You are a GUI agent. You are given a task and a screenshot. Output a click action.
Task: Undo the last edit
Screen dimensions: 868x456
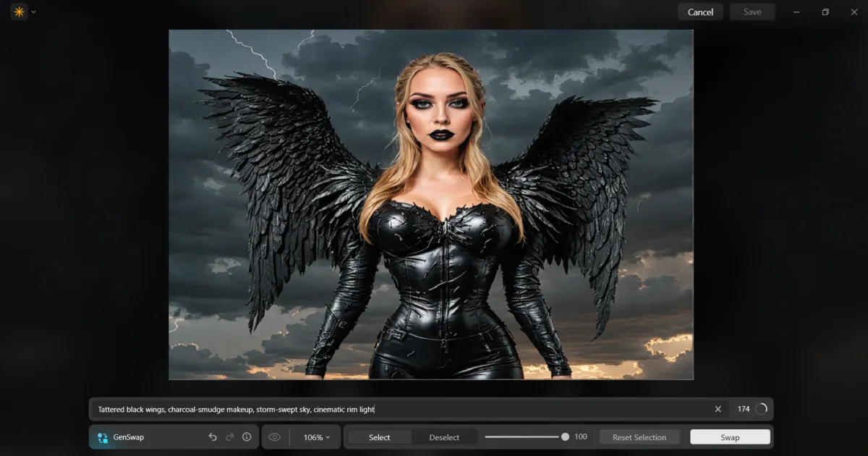click(212, 437)
